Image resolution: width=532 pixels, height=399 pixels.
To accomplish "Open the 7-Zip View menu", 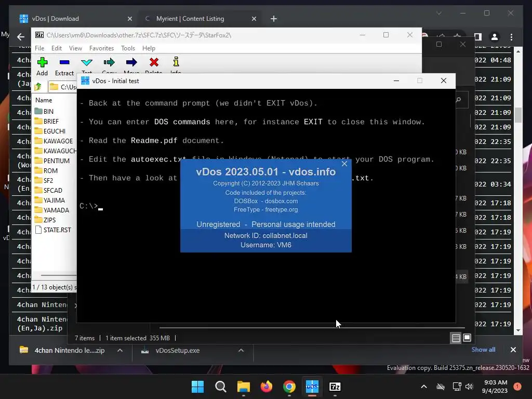I will pos(75,48).
